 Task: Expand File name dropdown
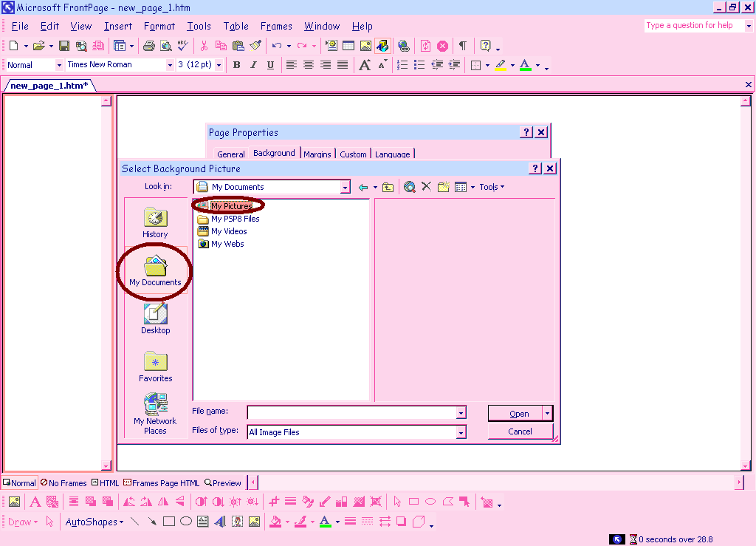point(461,413)
